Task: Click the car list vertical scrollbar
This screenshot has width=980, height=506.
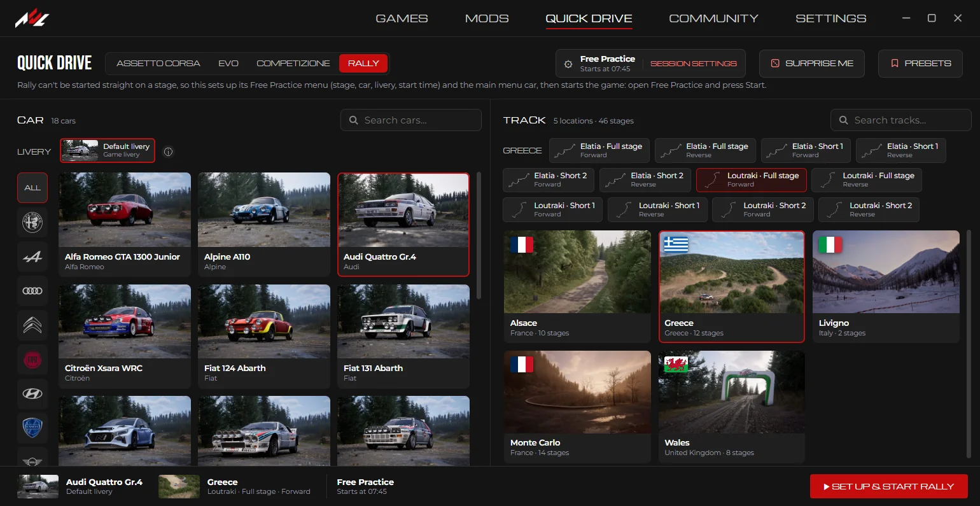Action: coord(479,235)
